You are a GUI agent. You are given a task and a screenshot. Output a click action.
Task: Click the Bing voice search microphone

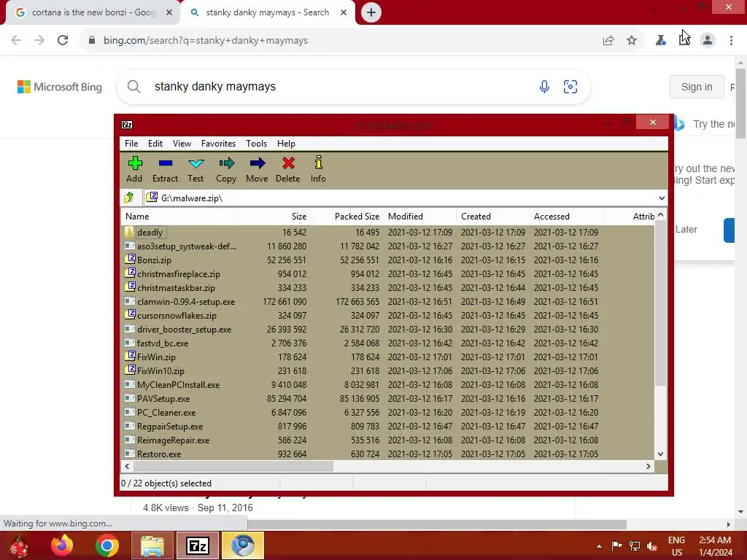click(x=544, y=87)
